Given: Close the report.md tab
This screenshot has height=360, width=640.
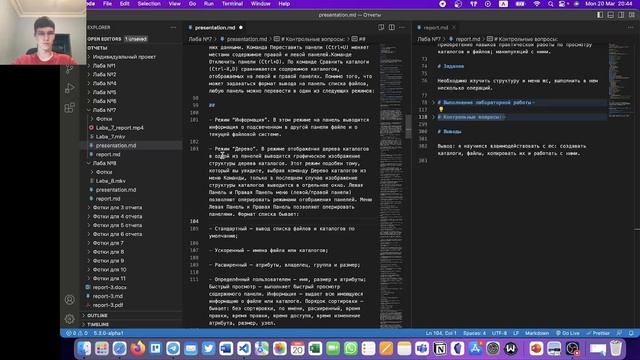Looking at the screenshot, I should coord(453,27).
